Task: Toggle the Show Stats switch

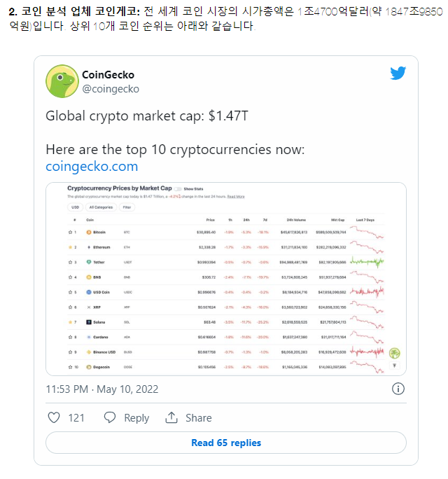Action: [178, 189]
